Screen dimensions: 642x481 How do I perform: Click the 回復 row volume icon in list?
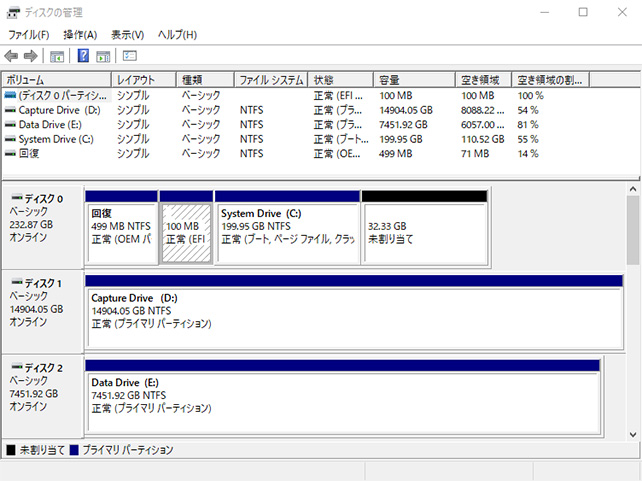[x=10, y=154]
